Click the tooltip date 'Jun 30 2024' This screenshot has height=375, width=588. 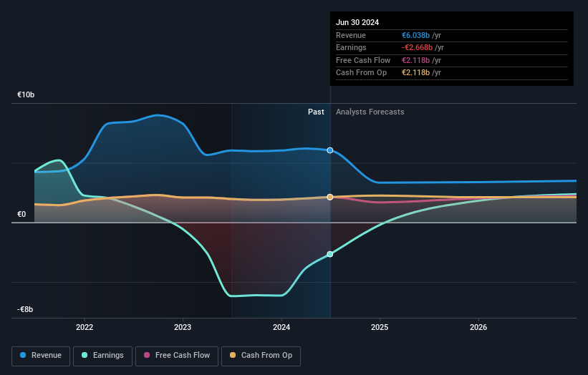[357, 22]
